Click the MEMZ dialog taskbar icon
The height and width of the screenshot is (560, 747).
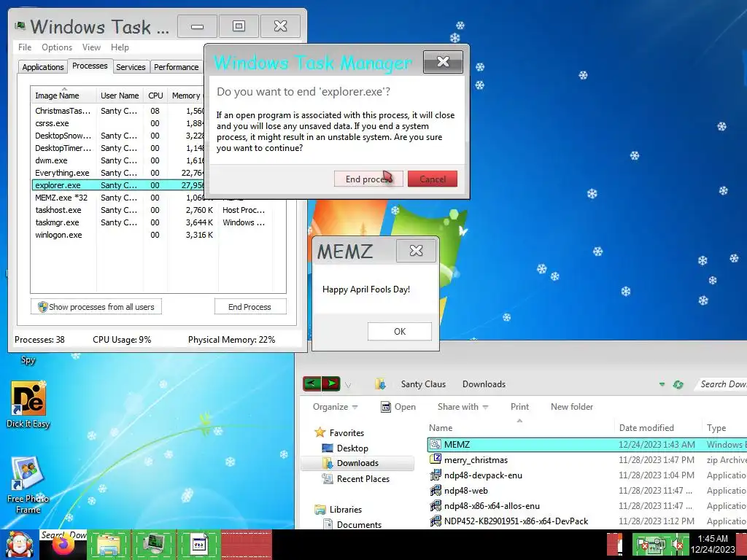[199, 545]
